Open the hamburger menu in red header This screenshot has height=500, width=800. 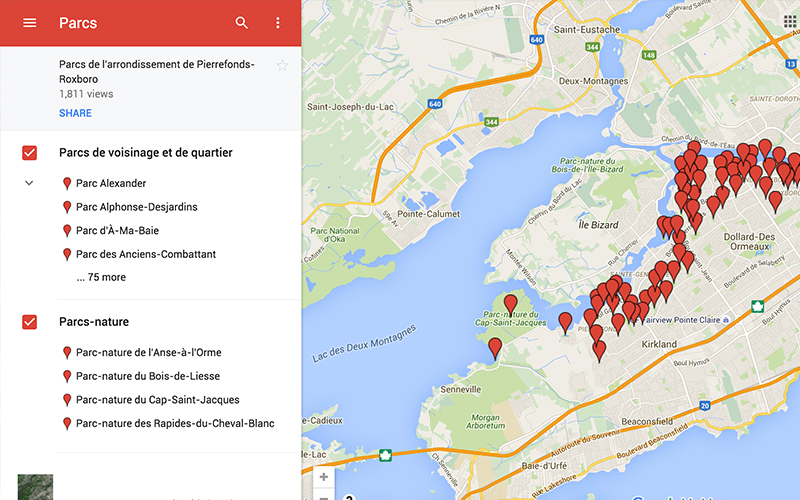click(30, 23)
